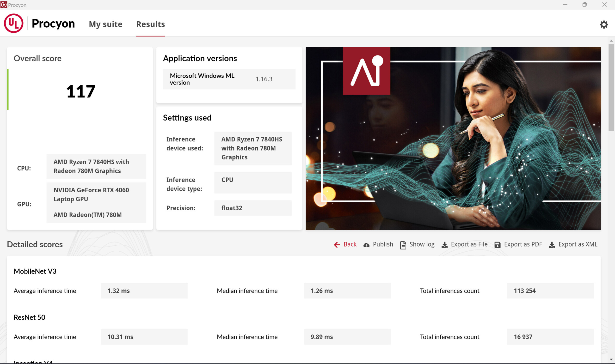The width and height of the screenshot is (615, 364).
Task: Click the Show log document icon
Action: point(403,245)
